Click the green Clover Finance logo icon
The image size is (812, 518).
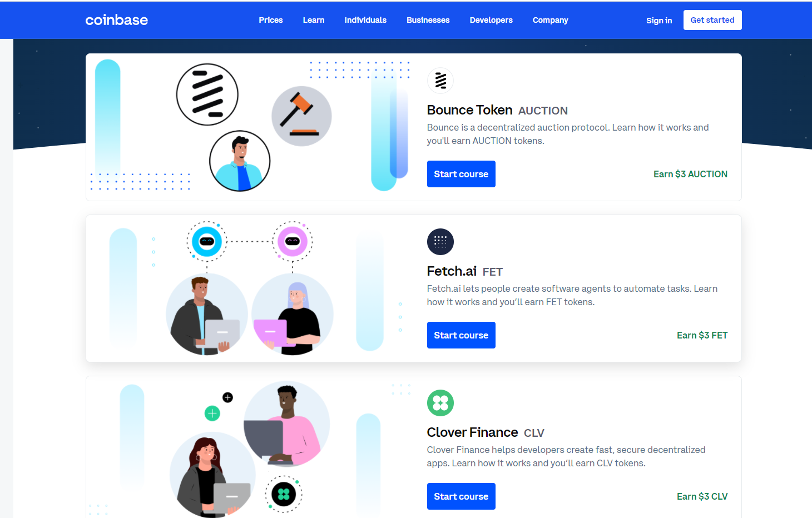440,403
